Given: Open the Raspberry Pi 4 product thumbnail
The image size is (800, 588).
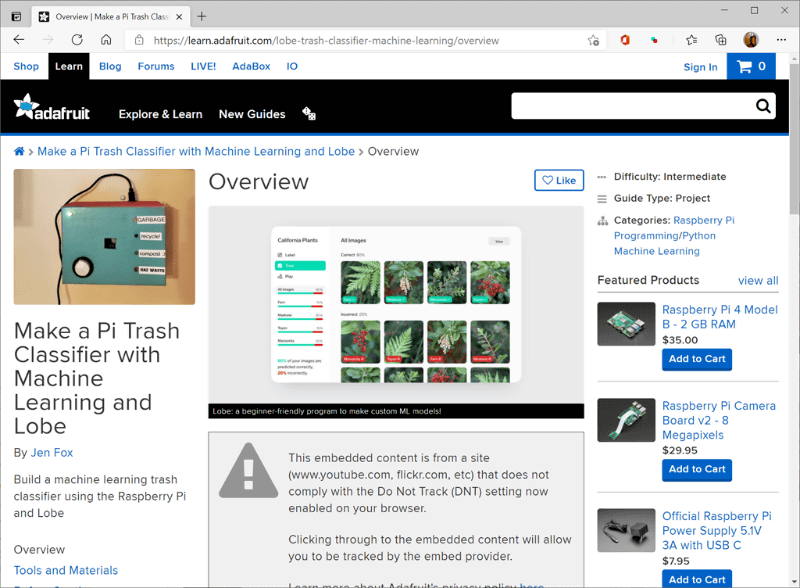Looking at the screenshot, I should pyautogui.click(x=626, y=324).
